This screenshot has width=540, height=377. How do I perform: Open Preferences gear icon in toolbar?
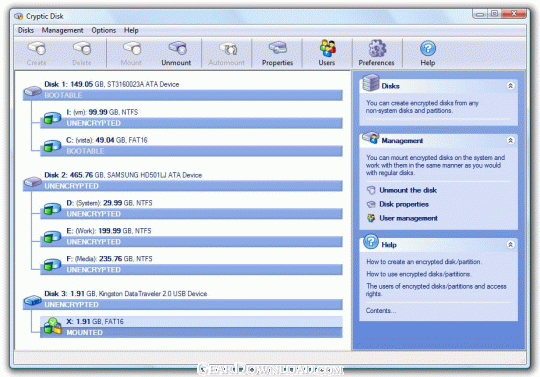coord(377,48)
